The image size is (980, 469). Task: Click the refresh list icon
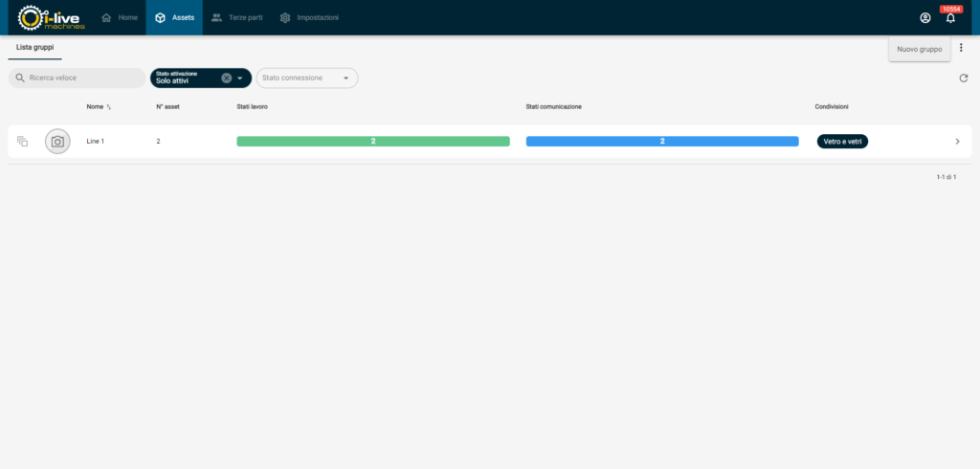click(964, 78)
